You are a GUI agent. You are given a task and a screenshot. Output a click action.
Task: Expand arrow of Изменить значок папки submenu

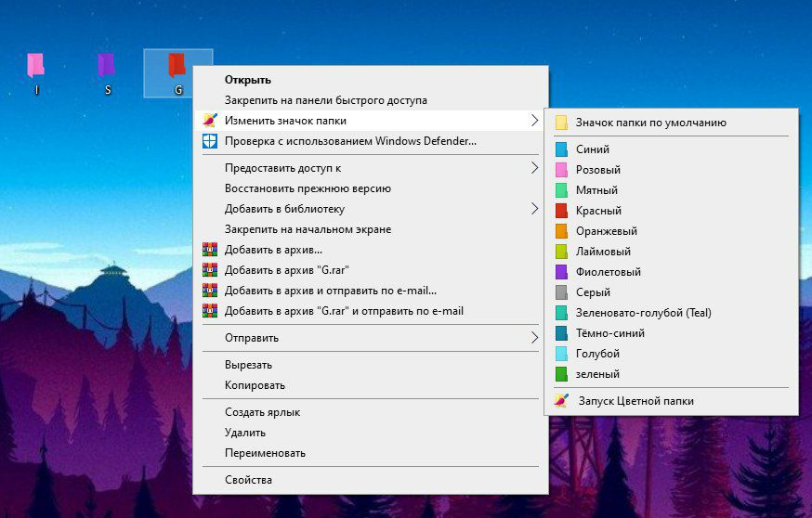point(534,121)
